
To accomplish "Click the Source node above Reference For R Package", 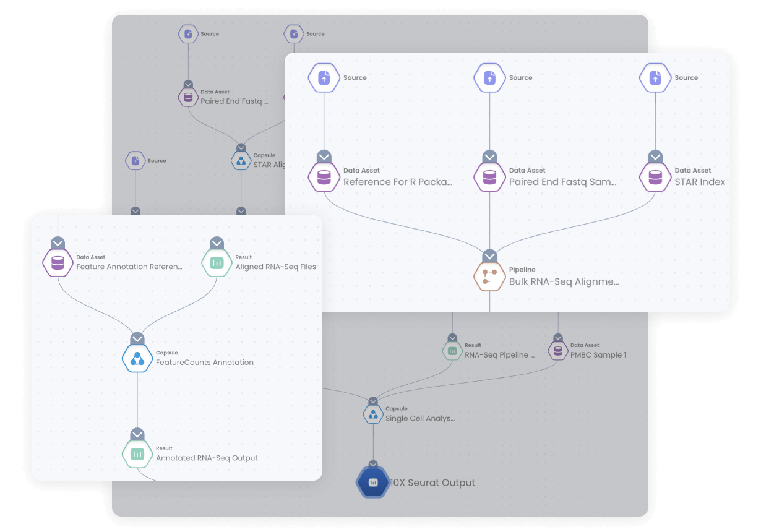I will pos(324,77).
